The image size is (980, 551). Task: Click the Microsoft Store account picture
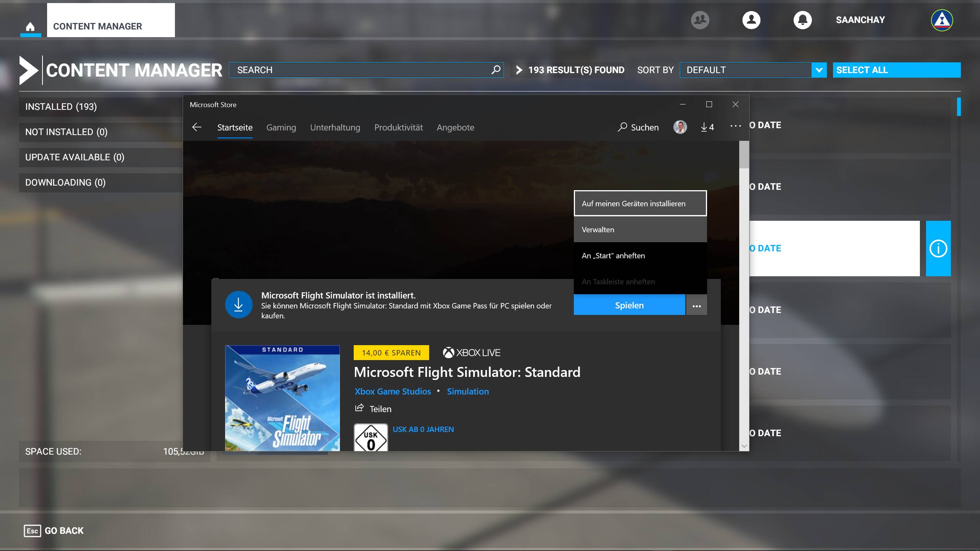(x=680, y=127)
